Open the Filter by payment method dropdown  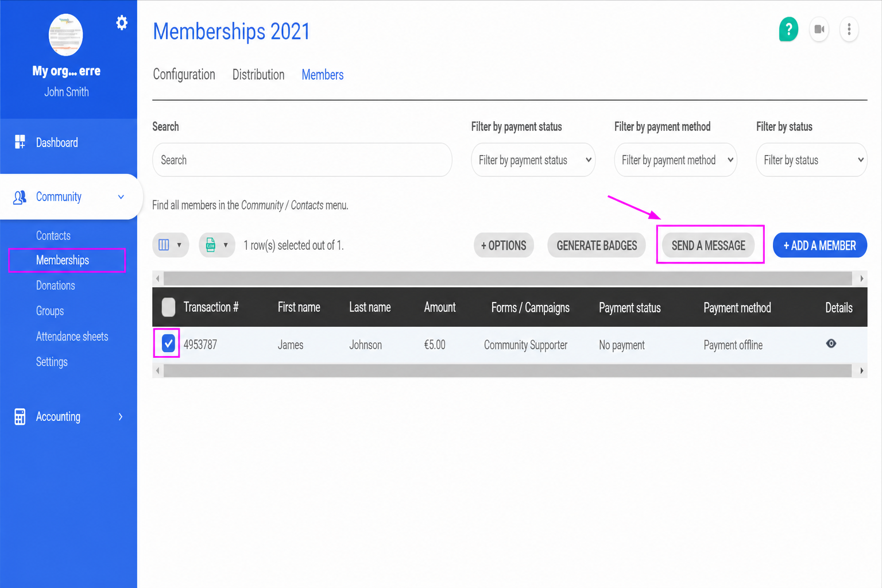676,160
